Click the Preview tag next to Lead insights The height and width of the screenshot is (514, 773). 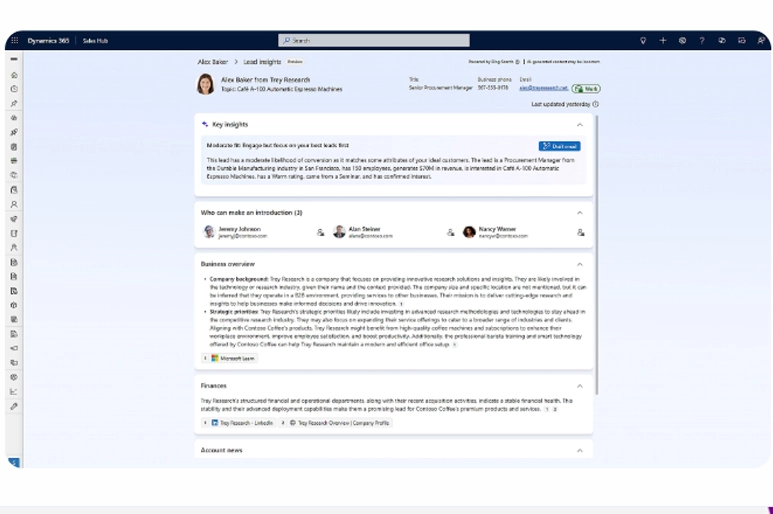(295, 62)
